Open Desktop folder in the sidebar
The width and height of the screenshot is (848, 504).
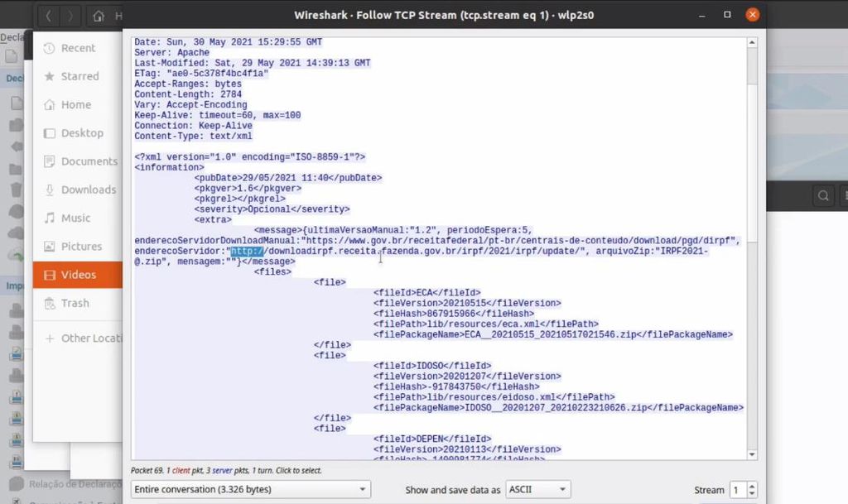point(78,133)
